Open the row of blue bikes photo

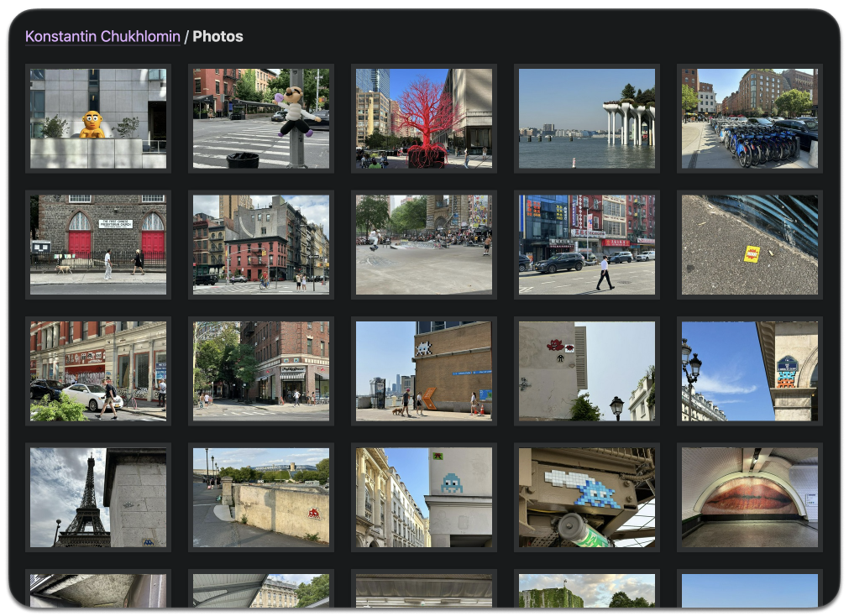(750, 118)
